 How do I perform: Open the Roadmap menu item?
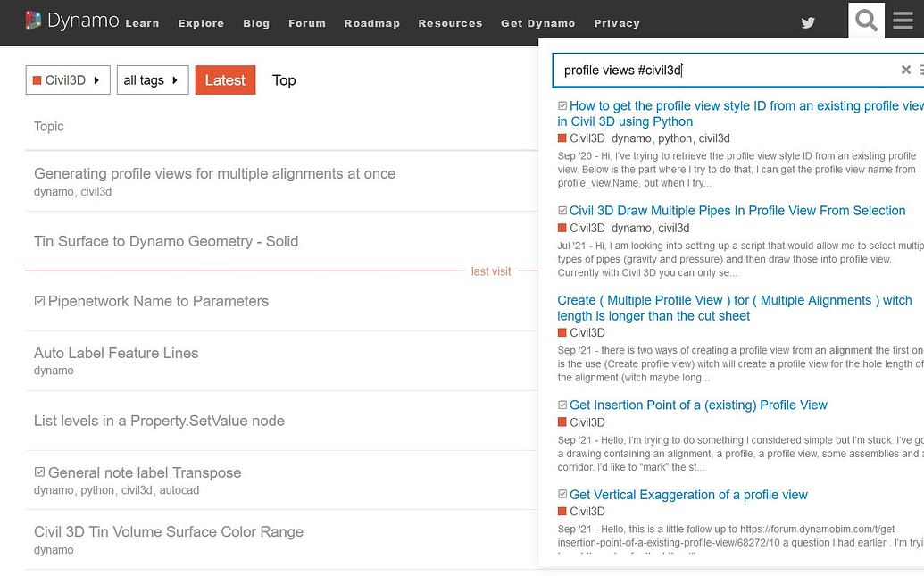[371, 23]
